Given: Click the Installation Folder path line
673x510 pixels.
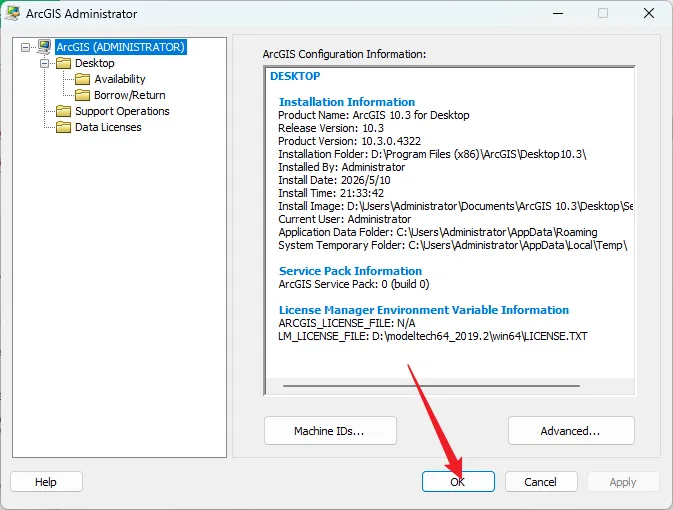Looking at the screenshot, I should click(x=432, y=154).
